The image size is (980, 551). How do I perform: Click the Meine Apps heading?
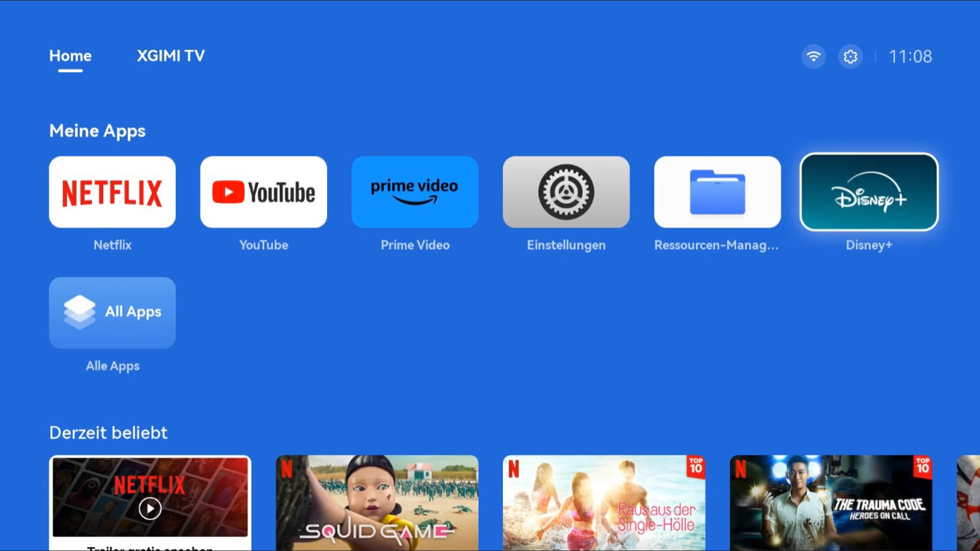97,131
